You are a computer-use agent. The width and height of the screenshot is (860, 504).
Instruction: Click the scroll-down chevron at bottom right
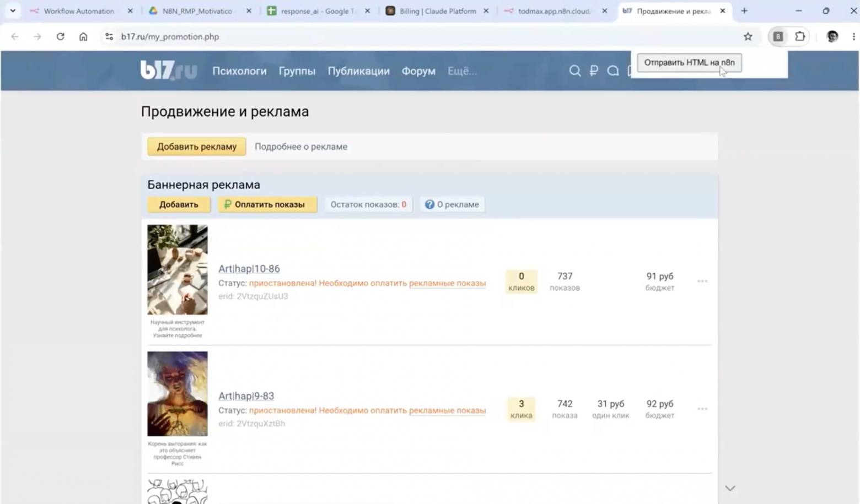(x=730, y=488)
